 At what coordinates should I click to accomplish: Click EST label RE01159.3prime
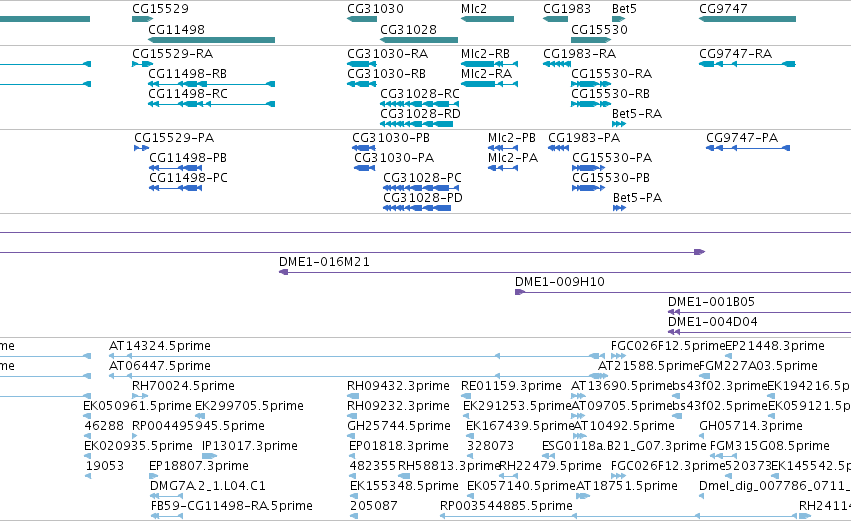click(511, 386)
